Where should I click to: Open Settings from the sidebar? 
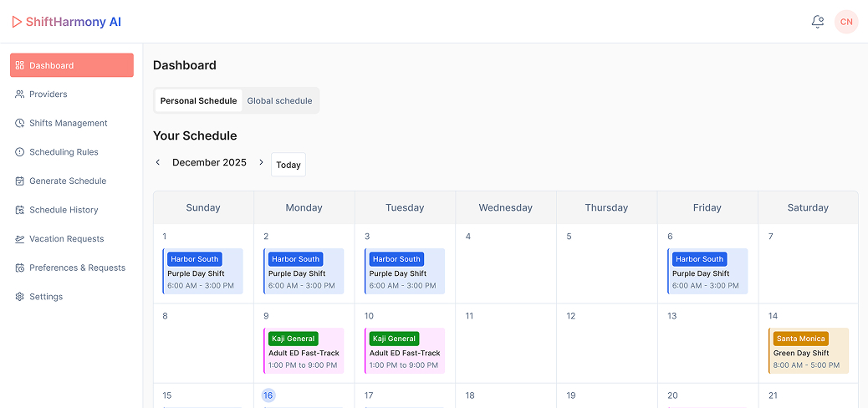pos(46,297)
